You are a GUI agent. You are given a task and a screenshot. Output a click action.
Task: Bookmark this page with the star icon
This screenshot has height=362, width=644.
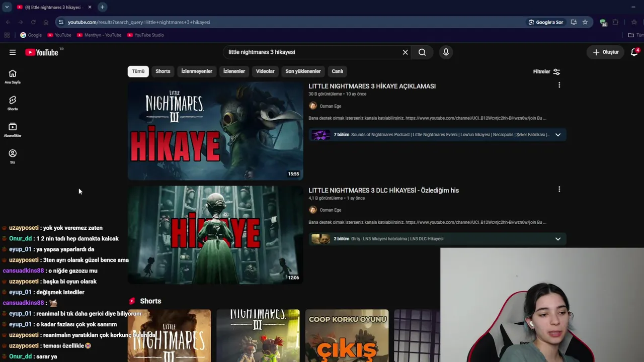(x=585, y=22)
